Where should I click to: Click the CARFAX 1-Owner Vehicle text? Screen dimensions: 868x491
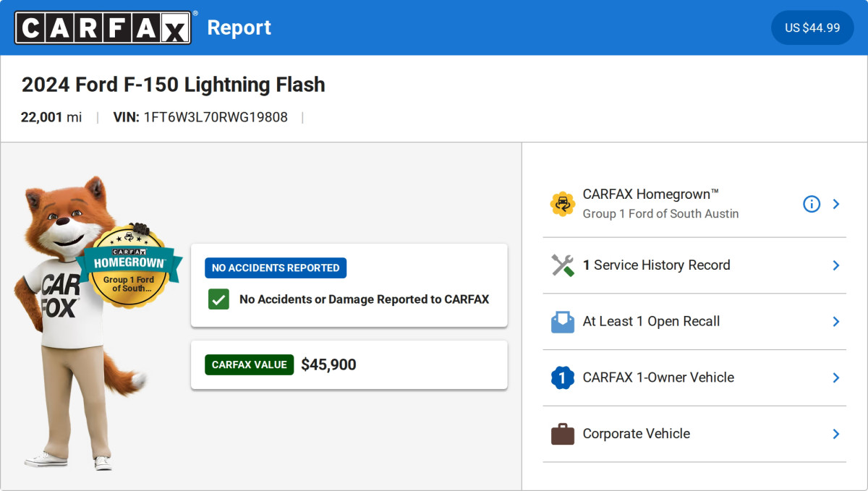click(x=658, y=377)
